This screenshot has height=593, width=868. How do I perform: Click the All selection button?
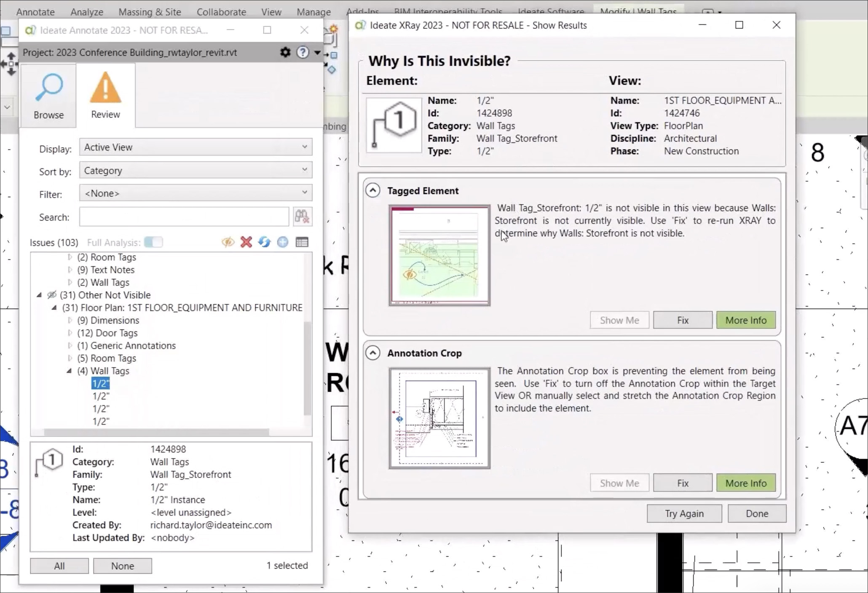(59, 566)
